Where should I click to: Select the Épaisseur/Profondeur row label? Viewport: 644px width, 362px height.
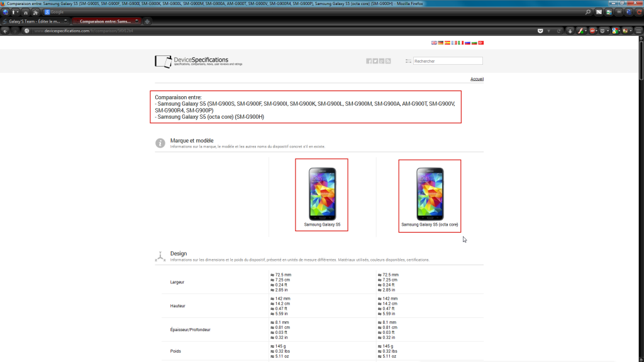pos(190,329)
